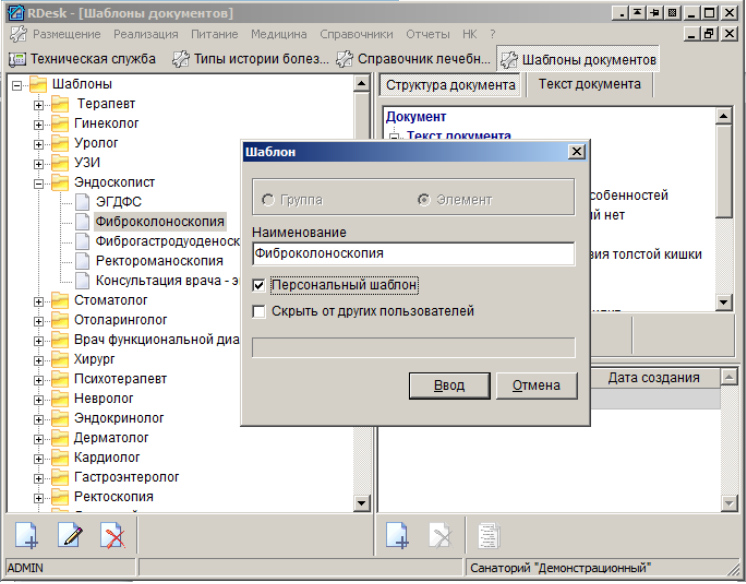The height and width of the screenshot is (584, 746).
Task: Click the copy text pages icon
Action: pyautogui.click(x=489, y=536)
